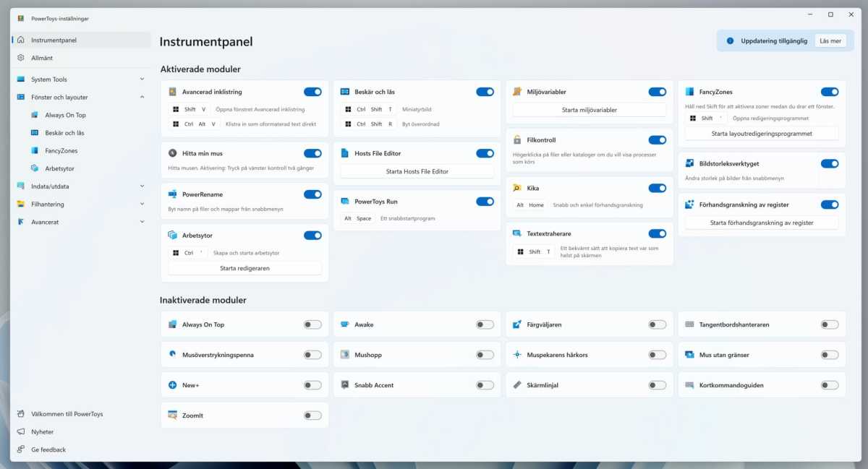This screenshot has height=469, width=868.
Task: Click the Hitta min mus module icon
Action: click(172, 153)
